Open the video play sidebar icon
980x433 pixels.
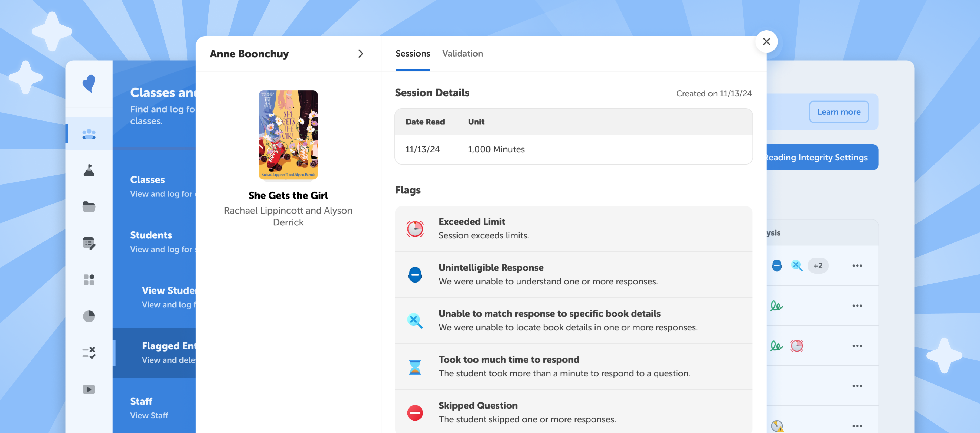coord(89,389)
